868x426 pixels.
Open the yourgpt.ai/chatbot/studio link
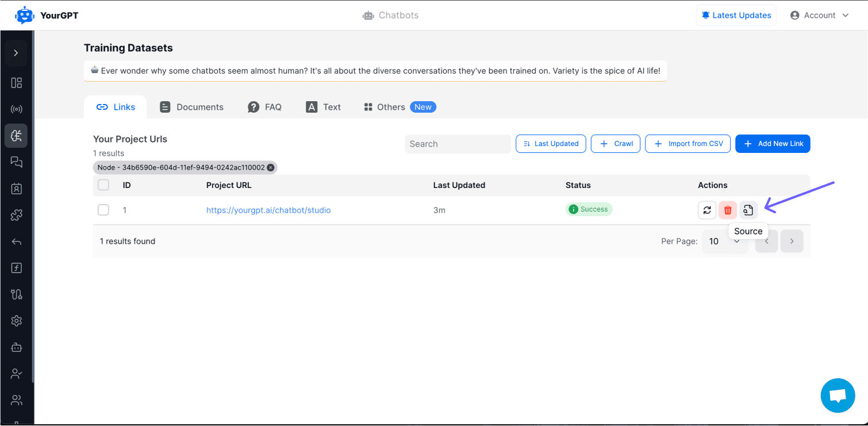pos(268,210)
